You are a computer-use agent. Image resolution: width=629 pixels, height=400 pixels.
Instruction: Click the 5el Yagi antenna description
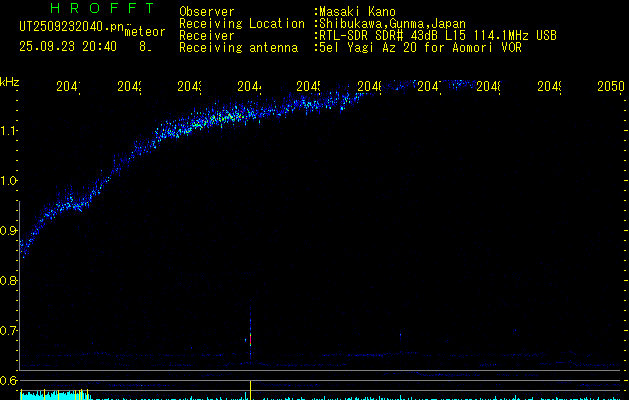pos(419,47)
